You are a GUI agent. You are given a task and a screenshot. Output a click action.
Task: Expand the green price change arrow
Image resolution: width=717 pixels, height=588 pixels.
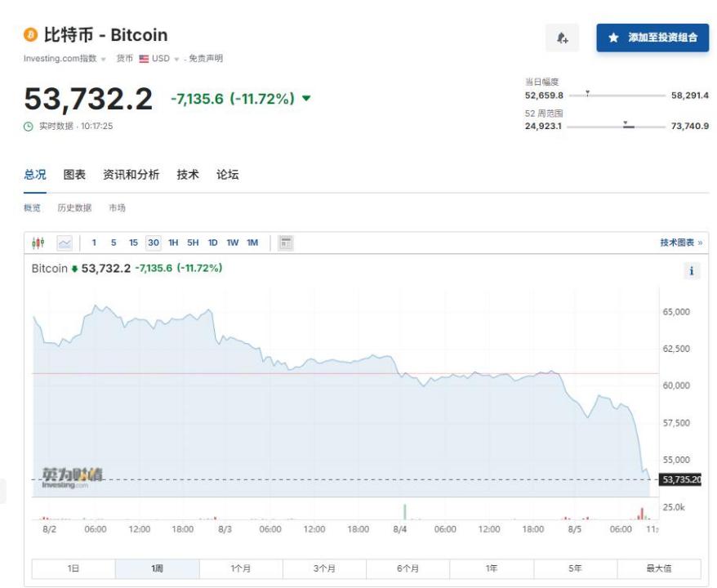[306, 99]
